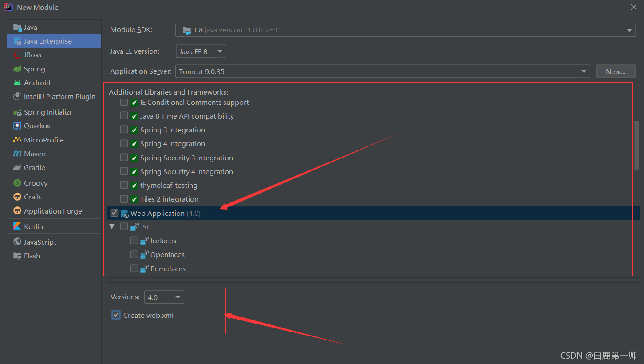The width and height of the screenshot is (644, 364).
Task: Select the Spring Initializr module type
Action: (54, 112)
